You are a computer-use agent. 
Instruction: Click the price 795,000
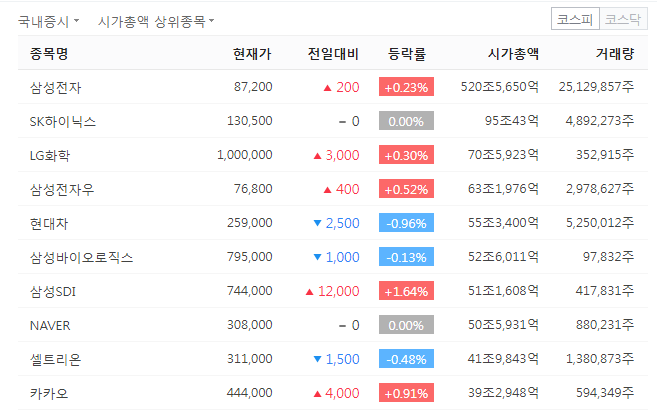pyautogui.click(x=250, y=257)
